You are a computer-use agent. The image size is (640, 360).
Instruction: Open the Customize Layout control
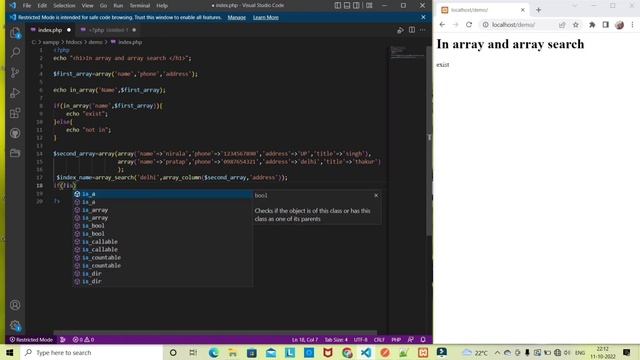pos(369,5)
